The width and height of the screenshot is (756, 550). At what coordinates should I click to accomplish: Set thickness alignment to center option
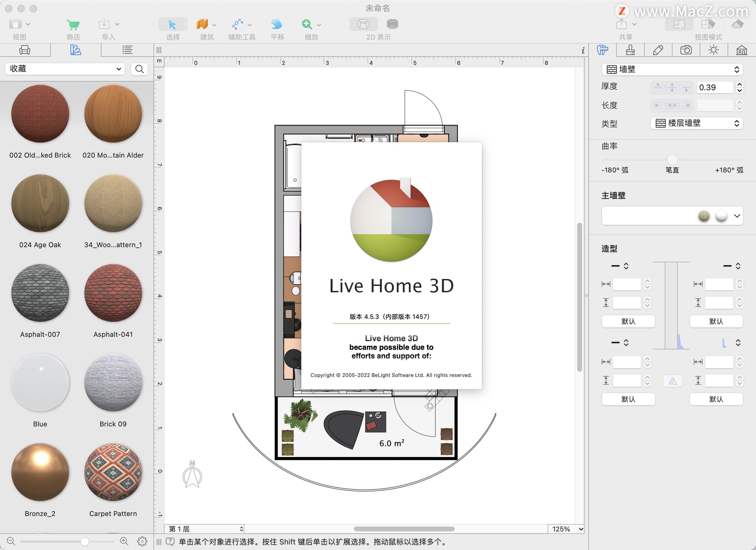coord(672,87)
